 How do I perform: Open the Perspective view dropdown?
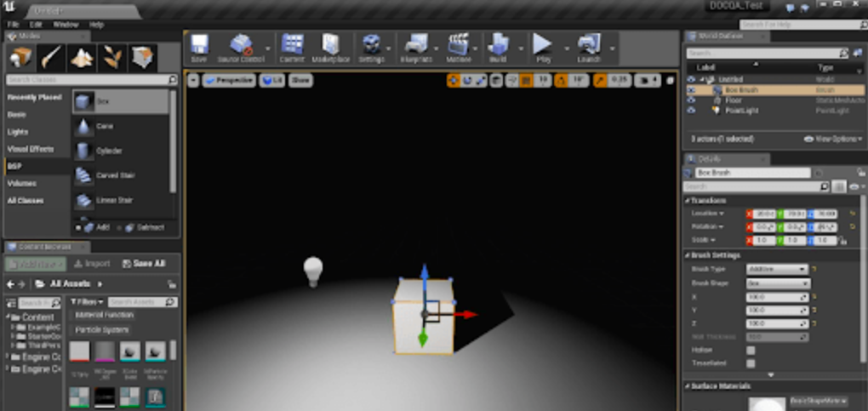point(230,80)
